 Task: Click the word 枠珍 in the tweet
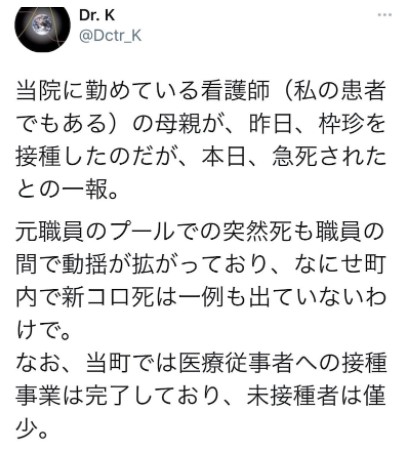(x=340, y=124)
